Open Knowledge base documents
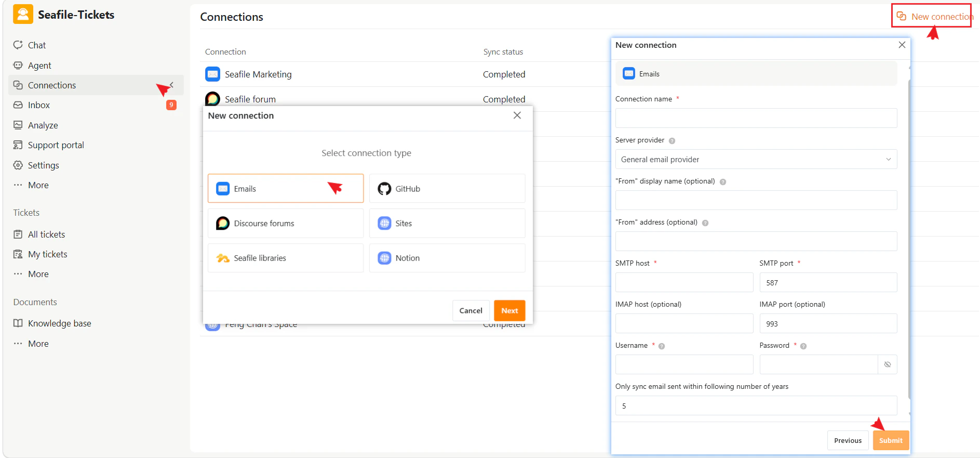This screenshot has width=980, height=458. tap(59, 323)
